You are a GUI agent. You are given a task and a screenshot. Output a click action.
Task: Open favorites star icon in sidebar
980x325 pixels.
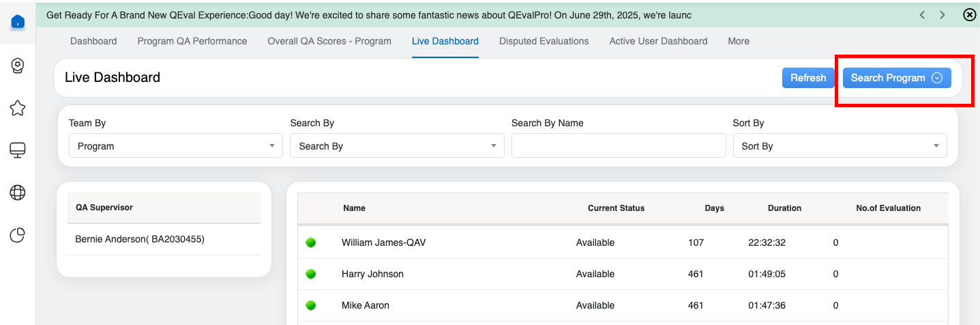[x=18, y=108]
